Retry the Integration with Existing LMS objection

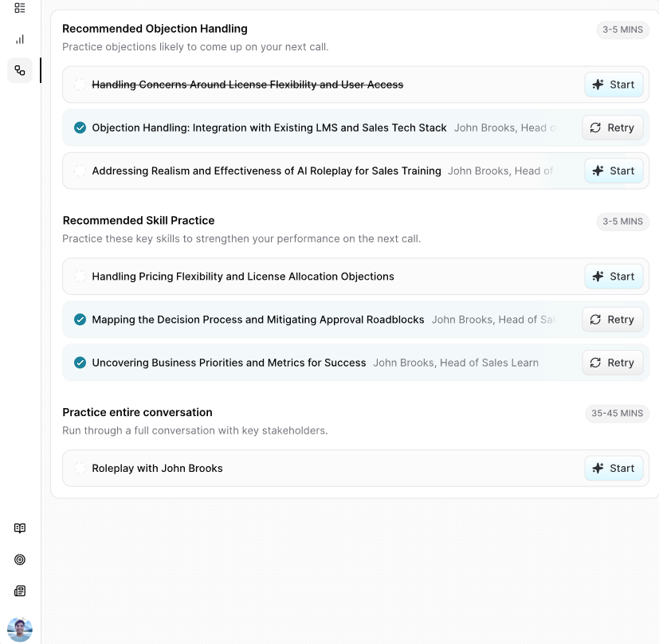(x=612, y=128)
